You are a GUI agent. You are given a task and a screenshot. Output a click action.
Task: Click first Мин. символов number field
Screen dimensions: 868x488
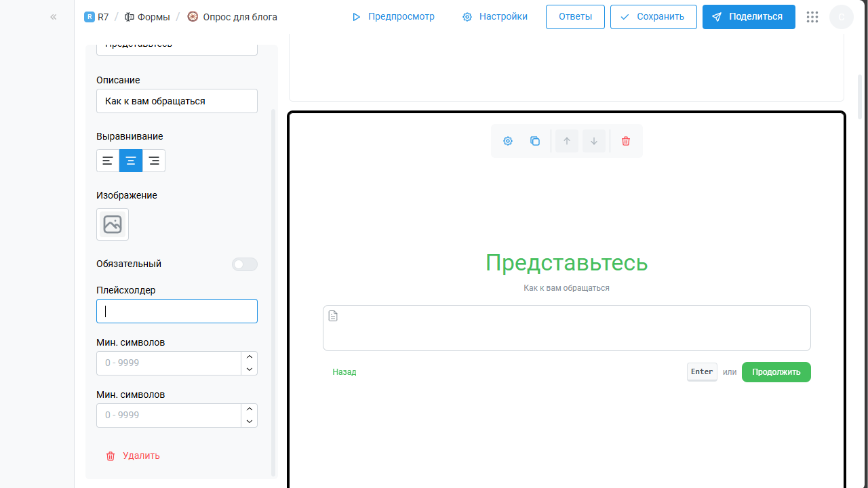pyautogui.click(x=169, y=363)
